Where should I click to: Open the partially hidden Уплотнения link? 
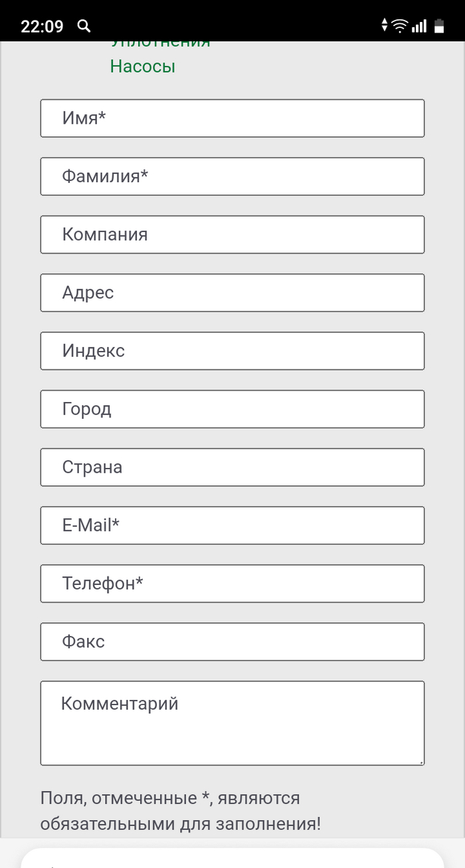(161, 44)
